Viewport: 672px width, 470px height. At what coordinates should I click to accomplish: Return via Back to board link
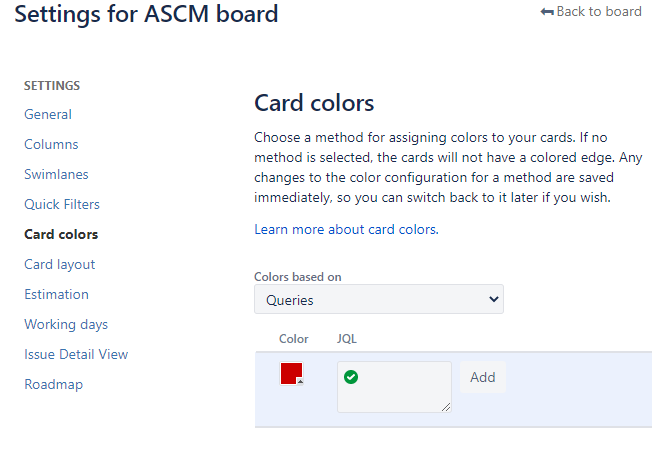591,12
